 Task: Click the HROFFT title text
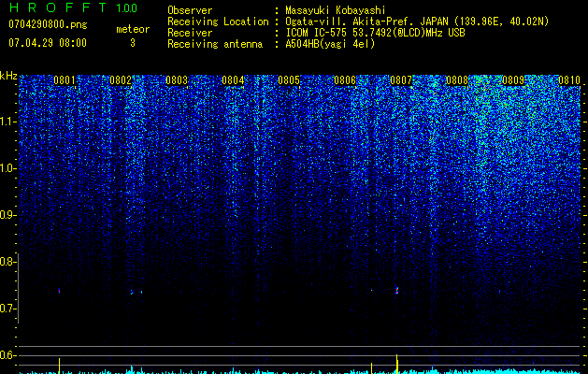coord(58,7)
